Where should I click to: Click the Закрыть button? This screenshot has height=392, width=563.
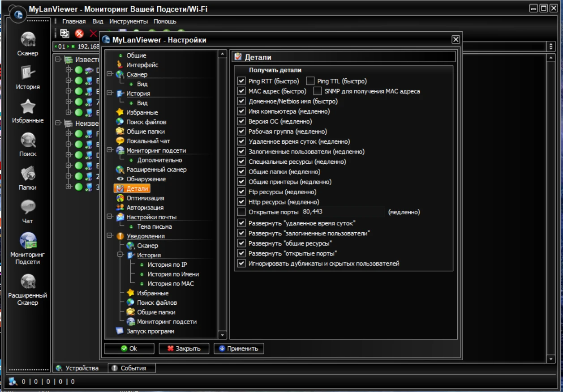pos(183,349)
